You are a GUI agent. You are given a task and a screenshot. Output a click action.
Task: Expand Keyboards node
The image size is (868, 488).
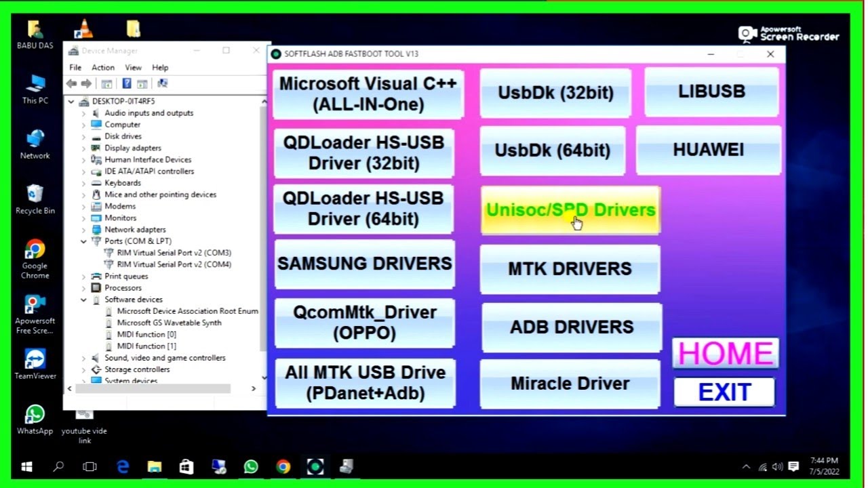pyautogui.click(x=83, y=183)
